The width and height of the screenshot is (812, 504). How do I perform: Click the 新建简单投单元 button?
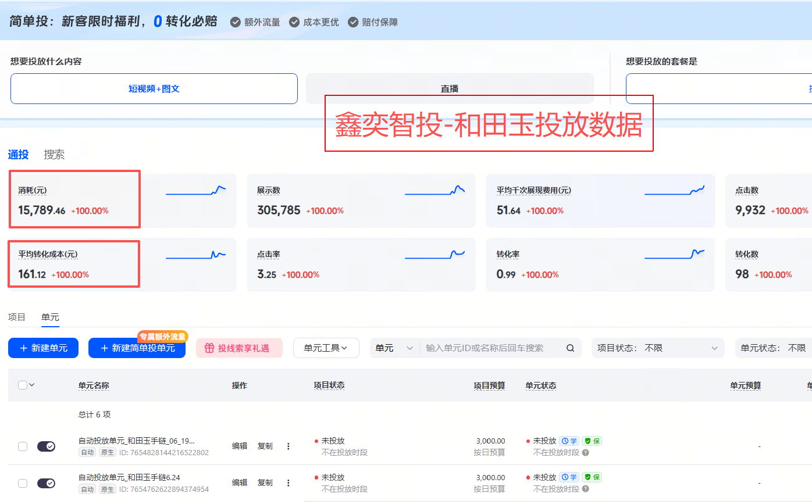[137, 348]
